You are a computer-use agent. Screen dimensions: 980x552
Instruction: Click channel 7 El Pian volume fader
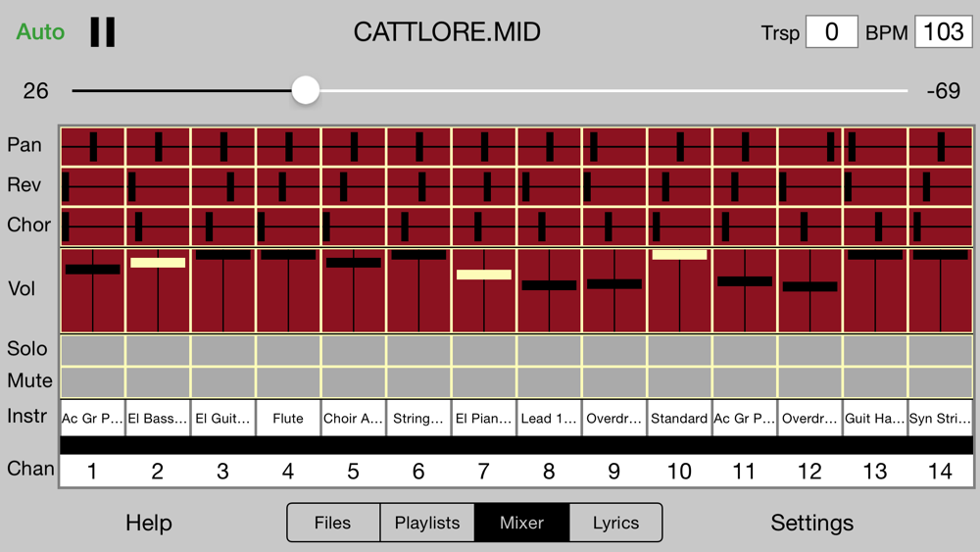[484, 275]
